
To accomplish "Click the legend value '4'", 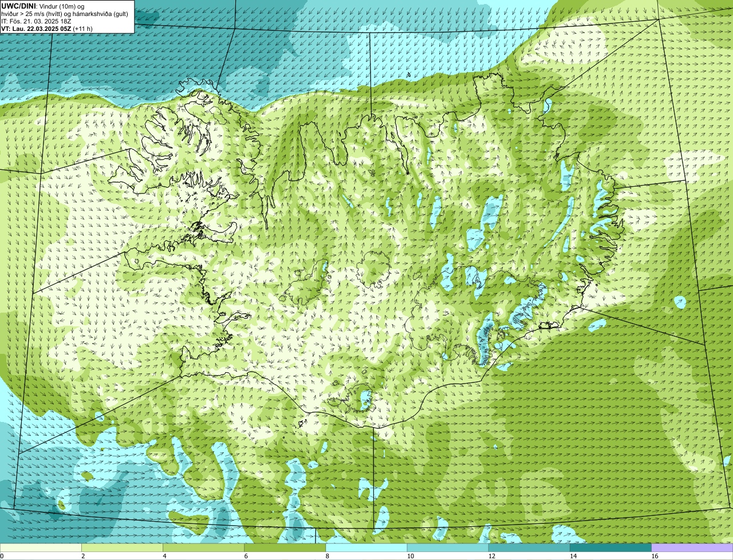I will pos(164,556).
